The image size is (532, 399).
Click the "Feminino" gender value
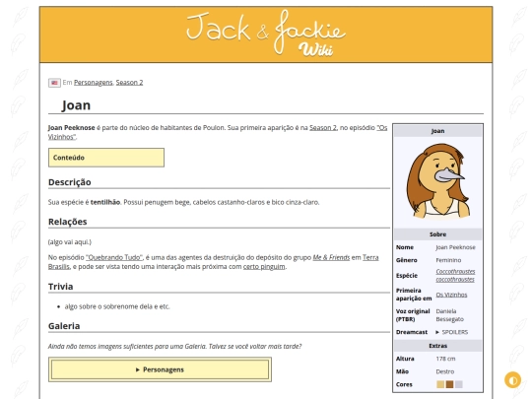tap(448, 260)
